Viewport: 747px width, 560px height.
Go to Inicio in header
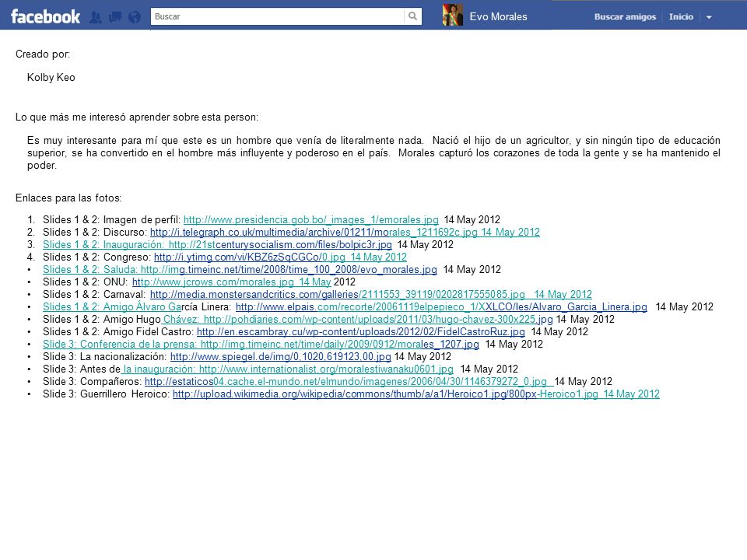click(681, 16)
